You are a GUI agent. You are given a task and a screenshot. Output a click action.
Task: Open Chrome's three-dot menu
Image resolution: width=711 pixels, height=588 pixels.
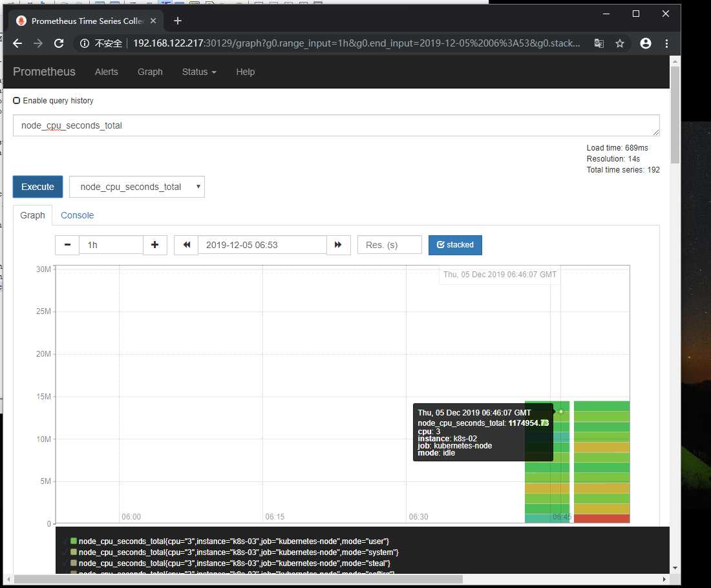tap(666, 43)
